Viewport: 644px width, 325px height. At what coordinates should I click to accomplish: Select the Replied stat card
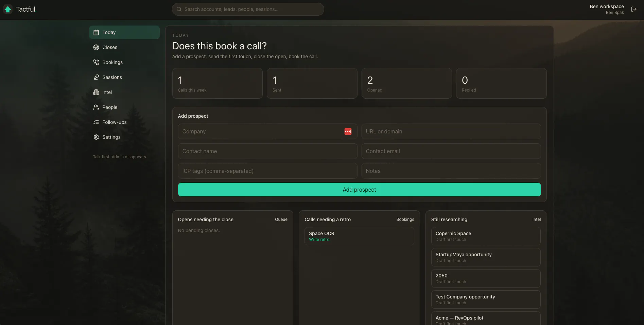coord(501,83)
